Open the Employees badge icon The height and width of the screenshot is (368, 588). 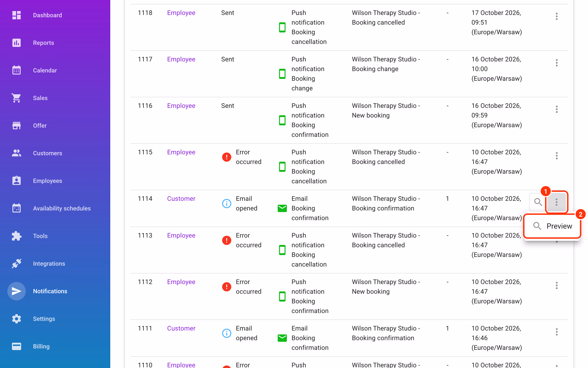click(16, 181)
